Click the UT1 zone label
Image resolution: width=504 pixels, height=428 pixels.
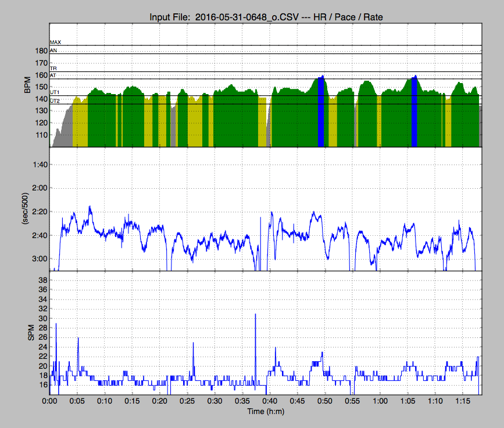[55, 92]
